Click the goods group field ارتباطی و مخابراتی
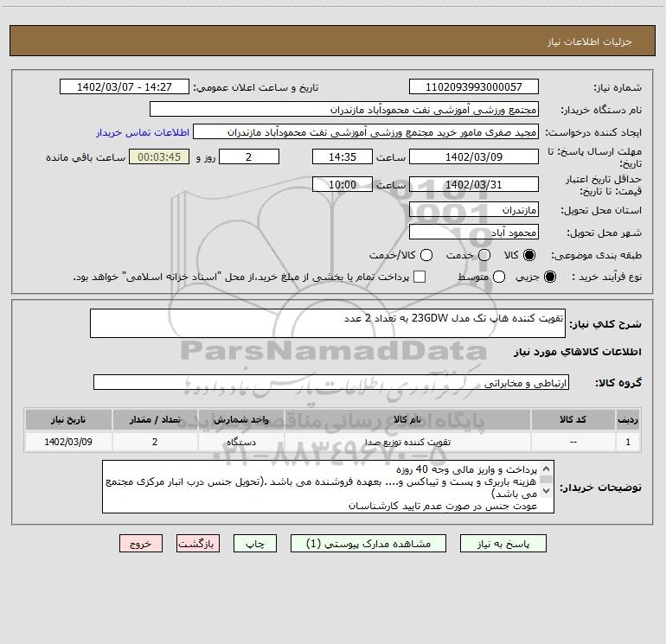Image resolution: width=666 pixels, height=644 pixels. 331,382
